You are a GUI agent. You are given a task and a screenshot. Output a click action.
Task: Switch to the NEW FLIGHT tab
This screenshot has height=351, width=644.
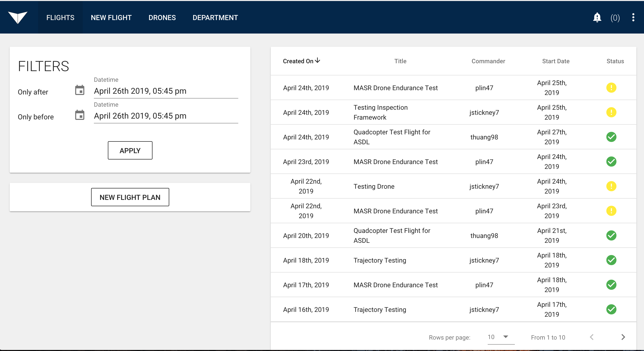click(111, 18)
